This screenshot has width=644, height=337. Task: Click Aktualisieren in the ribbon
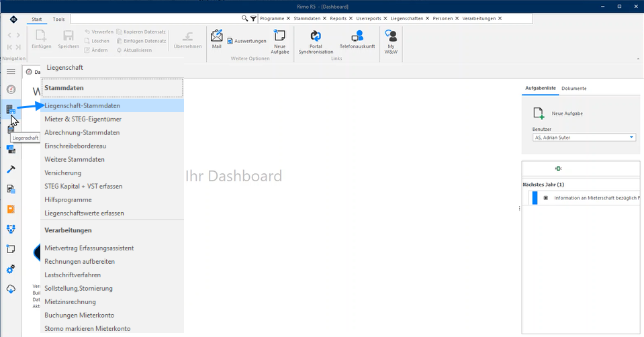click(x=134, y=50)
